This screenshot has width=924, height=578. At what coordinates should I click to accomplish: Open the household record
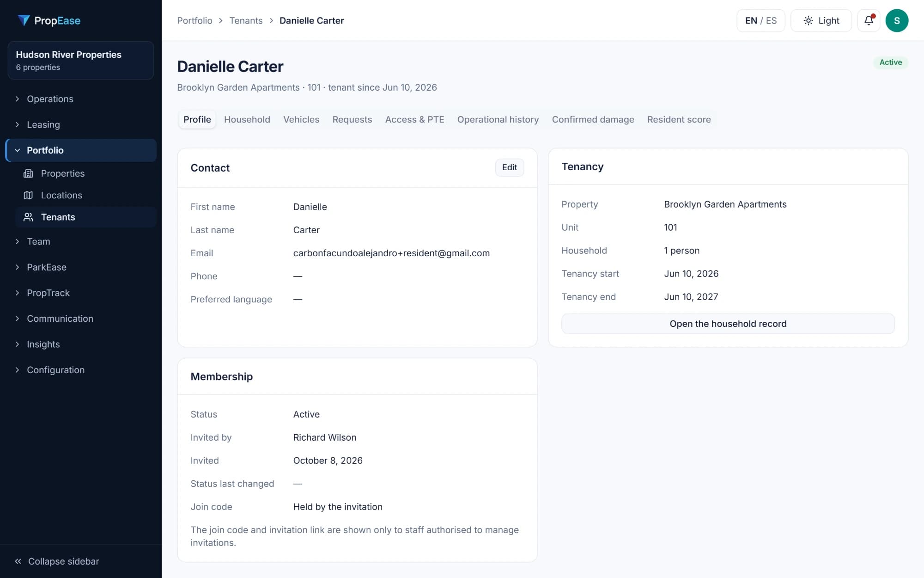pos(728,324)
